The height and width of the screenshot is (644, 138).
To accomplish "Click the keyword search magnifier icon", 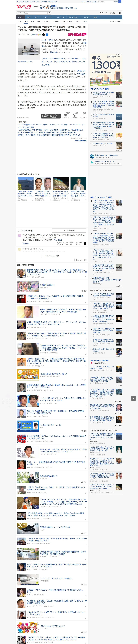I will point(49,13).
